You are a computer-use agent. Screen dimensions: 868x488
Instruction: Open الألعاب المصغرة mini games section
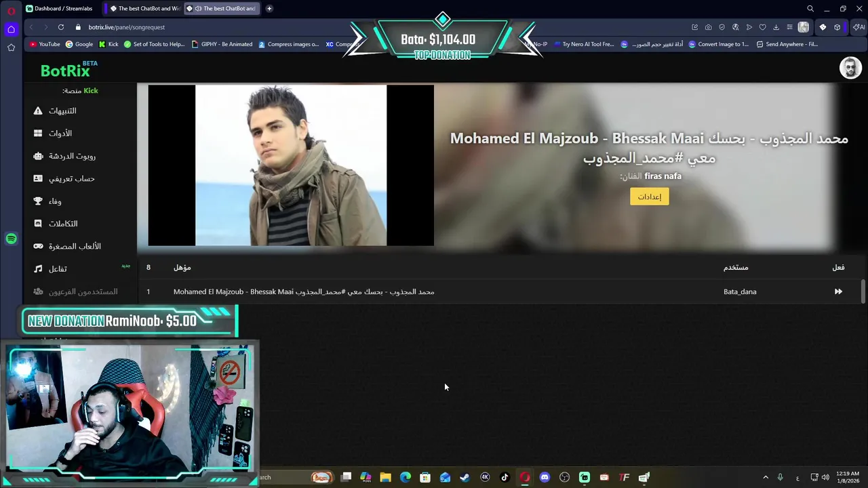67,246
